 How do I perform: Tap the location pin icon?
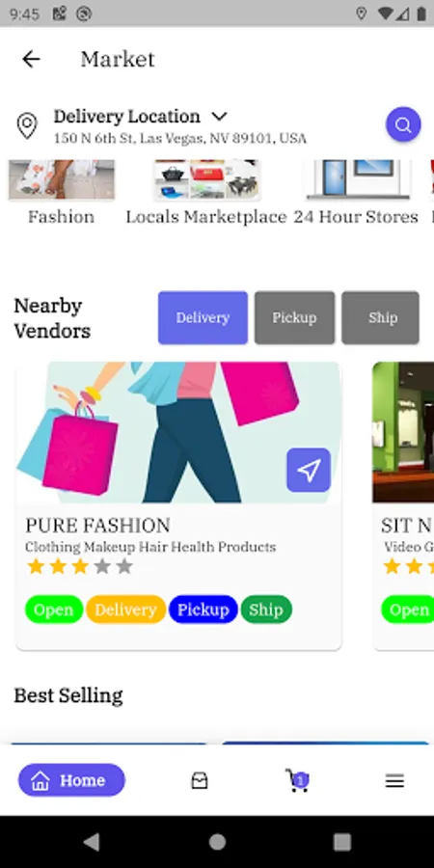pos(27,126)
